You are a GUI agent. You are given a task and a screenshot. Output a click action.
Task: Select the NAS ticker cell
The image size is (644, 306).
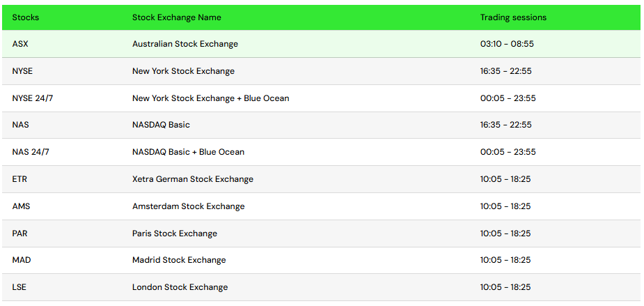[x=20, y=125]
